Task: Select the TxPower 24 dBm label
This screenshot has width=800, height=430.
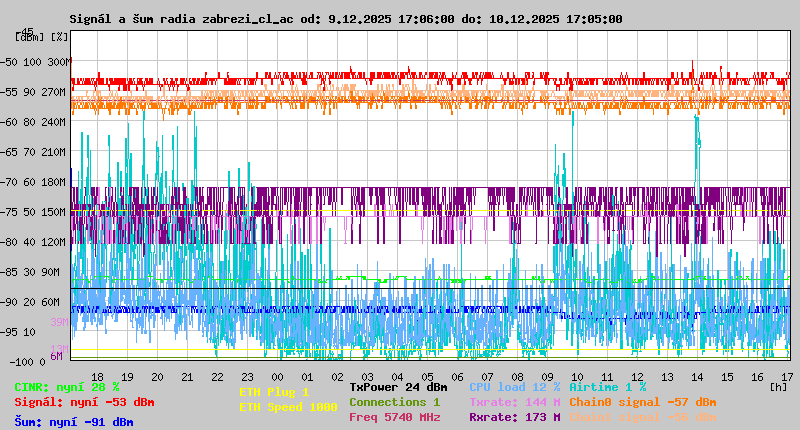Action: 398,386
